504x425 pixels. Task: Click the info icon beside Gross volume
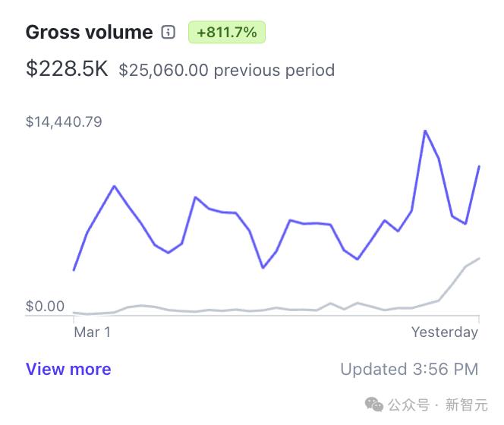click(168, 32)
